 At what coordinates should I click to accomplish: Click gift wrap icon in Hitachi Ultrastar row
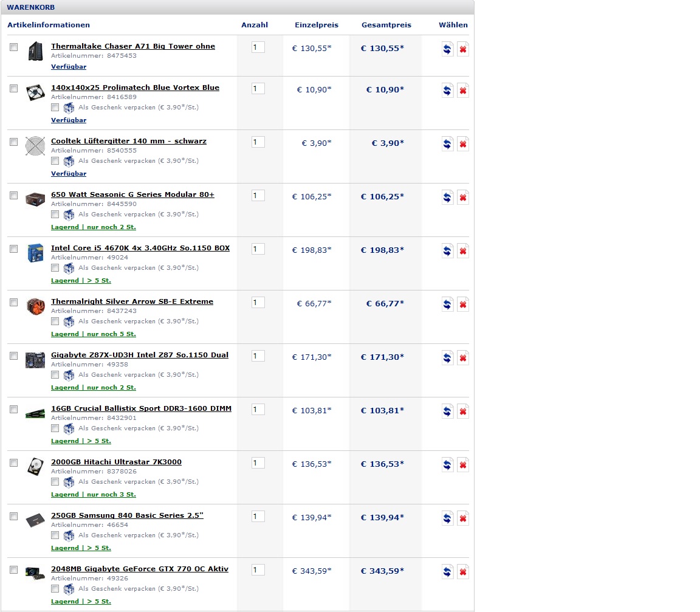tap(69, 482)
